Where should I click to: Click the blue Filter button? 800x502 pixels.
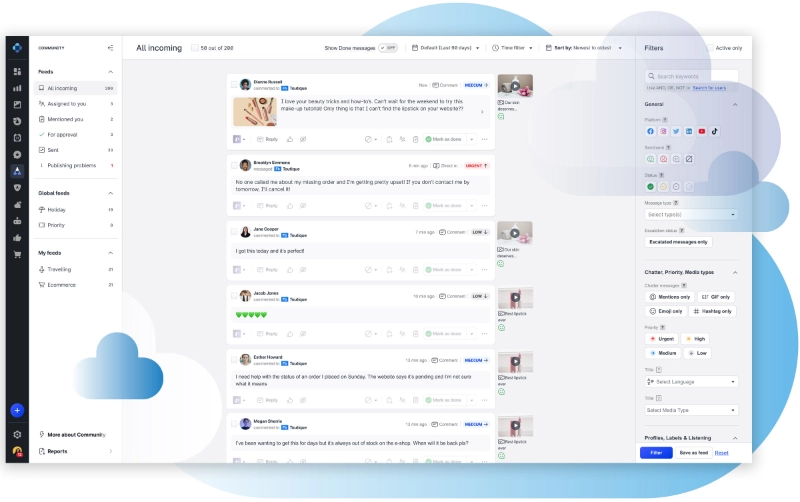pyautogui.click(x=656, y=453)
